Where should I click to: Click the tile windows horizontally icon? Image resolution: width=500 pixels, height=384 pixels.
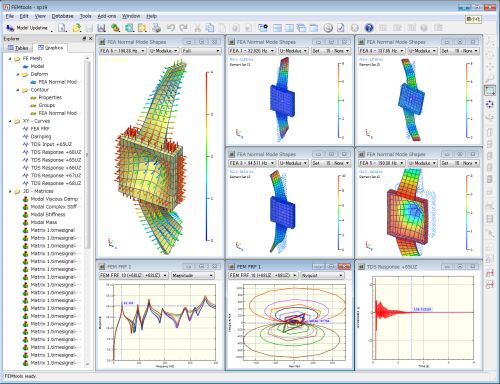coord(277,28)
